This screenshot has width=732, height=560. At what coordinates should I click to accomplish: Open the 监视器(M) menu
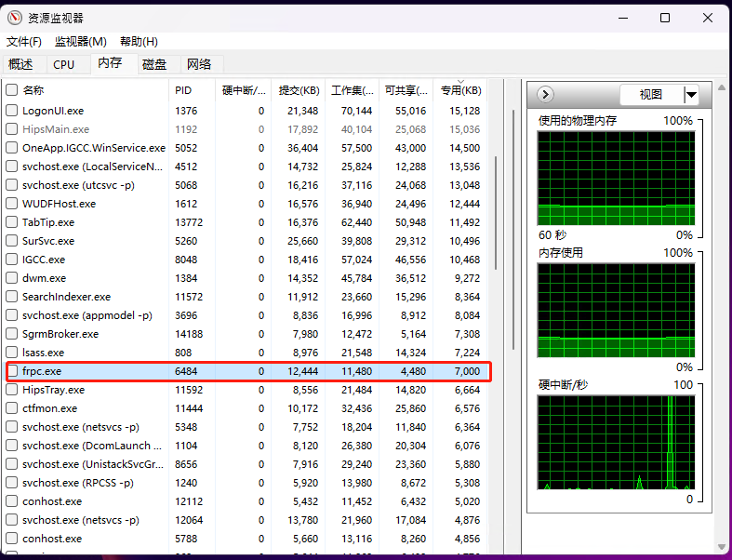tap(80, 42)
